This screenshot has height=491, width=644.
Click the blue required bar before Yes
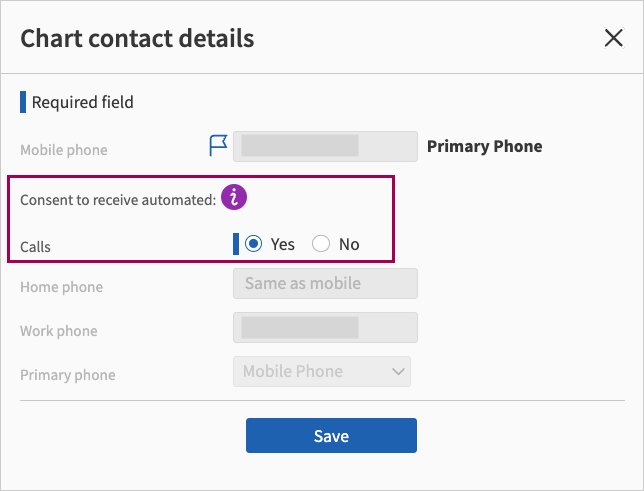click(x=236, y=244)
